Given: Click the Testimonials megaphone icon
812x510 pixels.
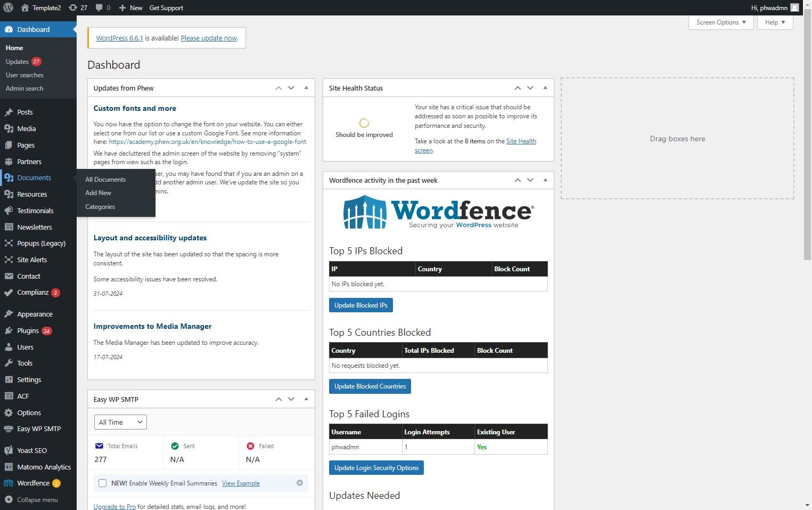Looking at the screenshot, I should 9,211.
